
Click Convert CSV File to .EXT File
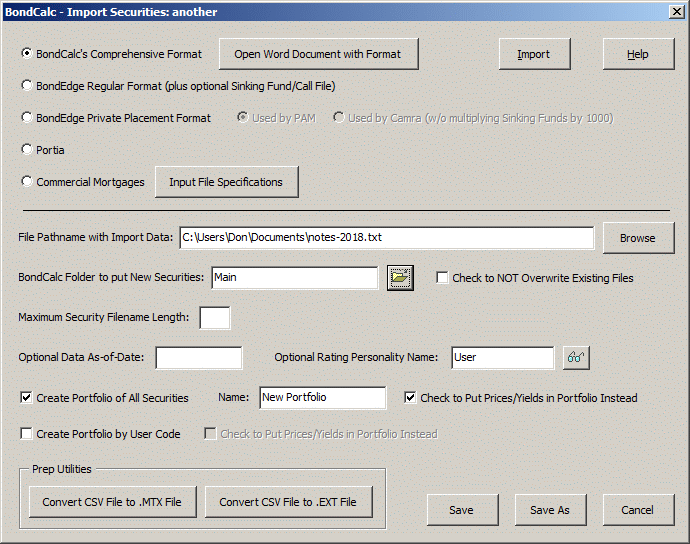tap(288, 502)
